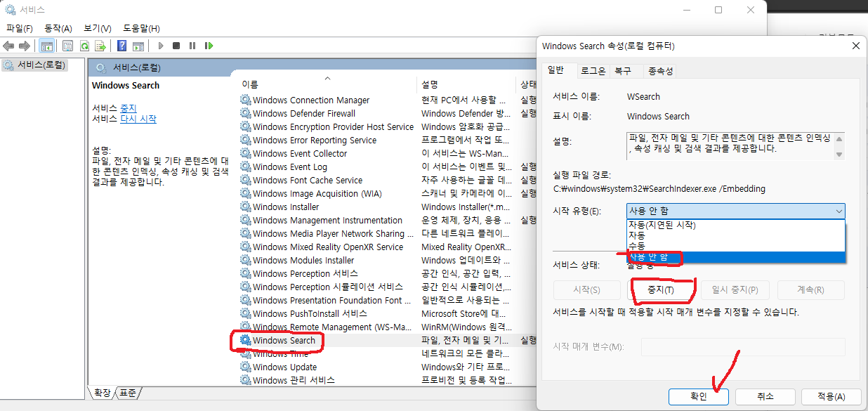
Task: Click the gear icon beside Windows Update
Action: [x=246, y=367]
